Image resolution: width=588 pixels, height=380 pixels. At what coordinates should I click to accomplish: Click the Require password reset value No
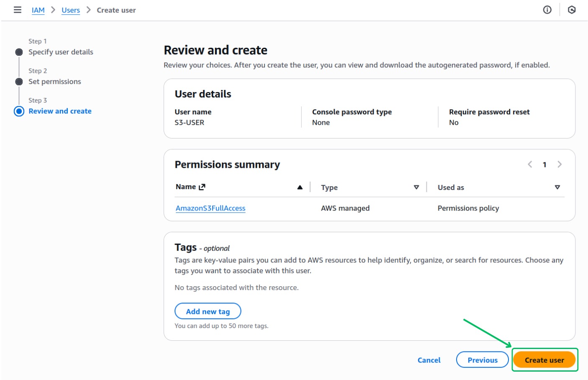pyautogui.click(x=454, y=123)
